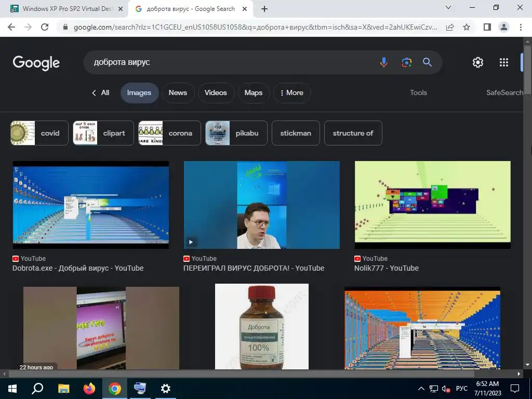Select the Images search tab
This screenshot has width=532, height=399.
[139, 92]
